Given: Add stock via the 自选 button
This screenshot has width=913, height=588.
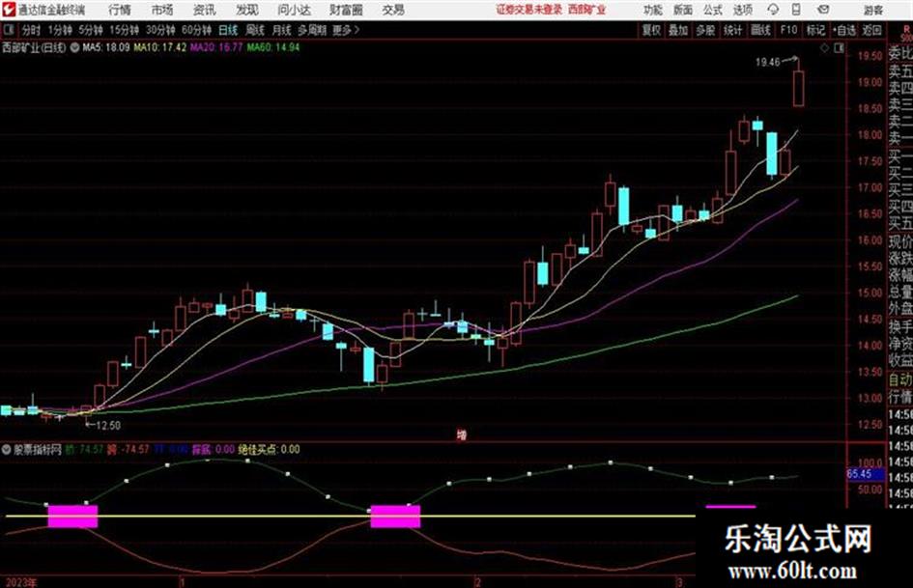Looking at the screenshot, I should click(x=844, y=30).
